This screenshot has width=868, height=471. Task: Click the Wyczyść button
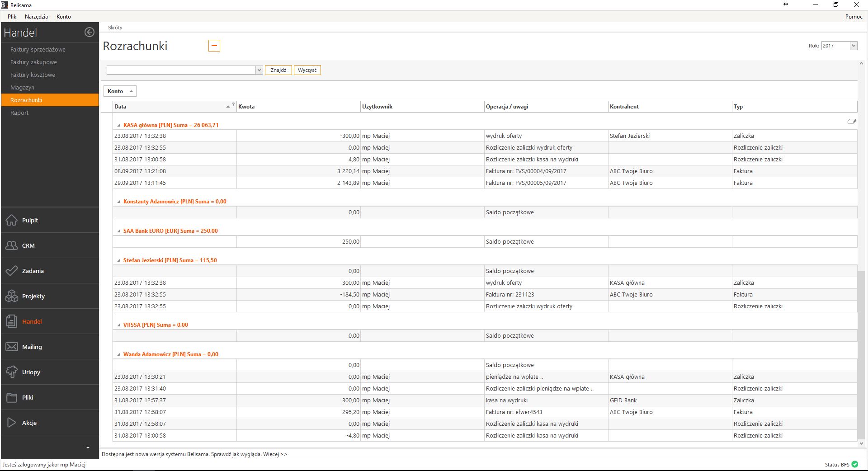[307, 70]
